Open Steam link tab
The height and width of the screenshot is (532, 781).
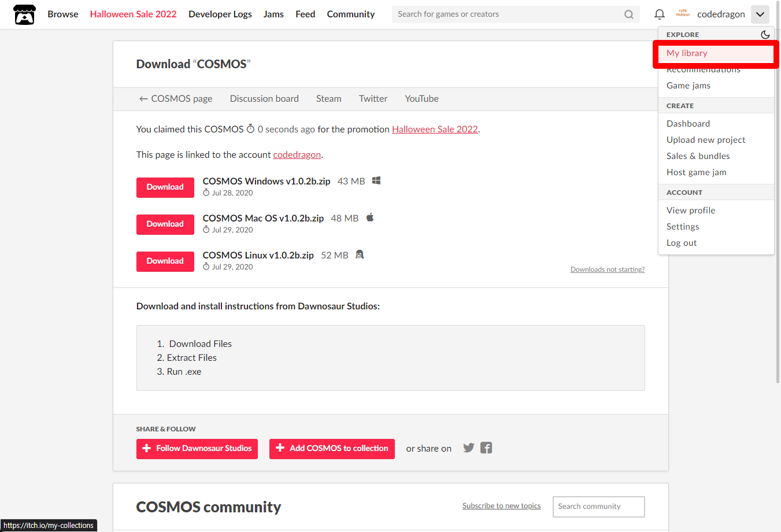click(x=329, y=99)
